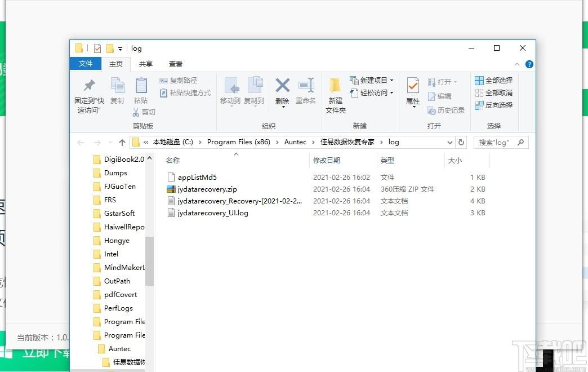
Task: Create a New folder
Action: [x=335, y=95]
